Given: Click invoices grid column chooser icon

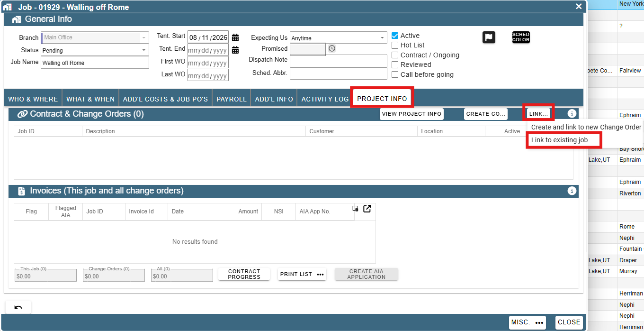Looking at the screenshot, I should [x=356, y=209].
